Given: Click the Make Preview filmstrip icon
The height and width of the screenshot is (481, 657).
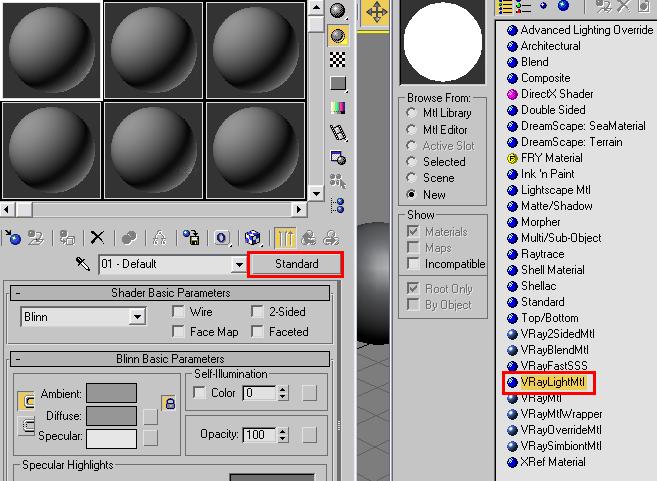Looking at the screenshot, I should point(338,133).
